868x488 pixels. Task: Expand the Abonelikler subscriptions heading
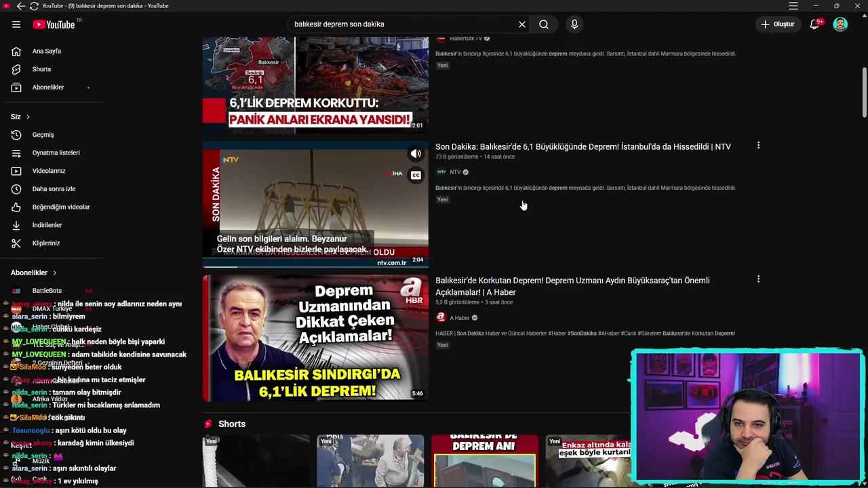pos(34,272)
